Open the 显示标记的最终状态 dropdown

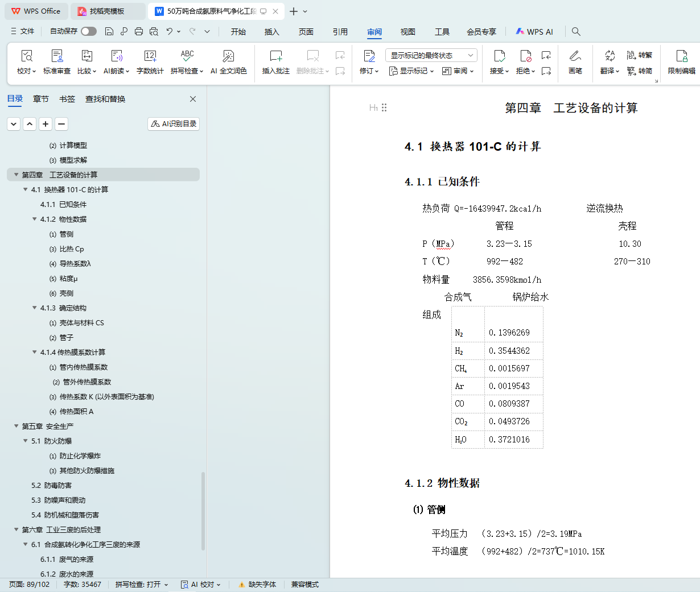[431, 55]
